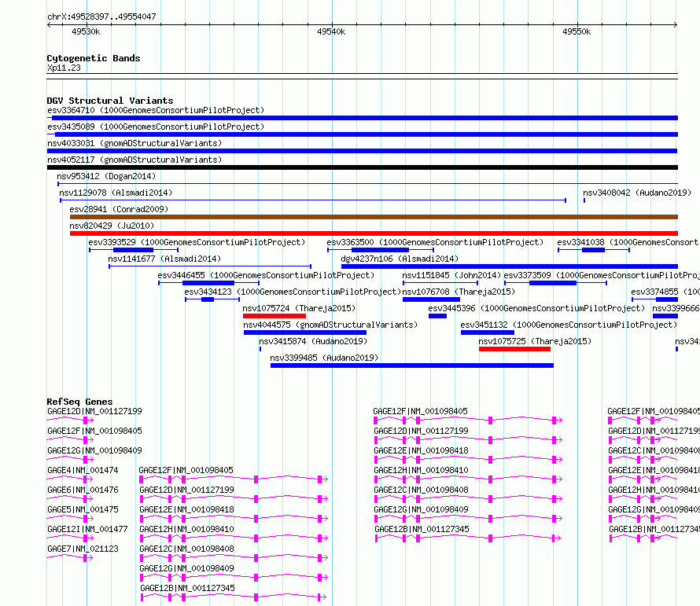Select esv3374855 variant label
The image size is (700, 606).
click(x=665, y=292)
